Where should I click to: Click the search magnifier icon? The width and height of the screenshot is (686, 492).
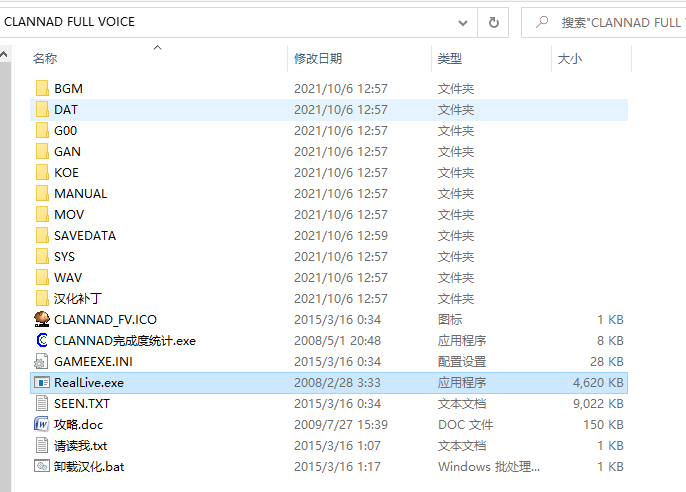(542, 22)
